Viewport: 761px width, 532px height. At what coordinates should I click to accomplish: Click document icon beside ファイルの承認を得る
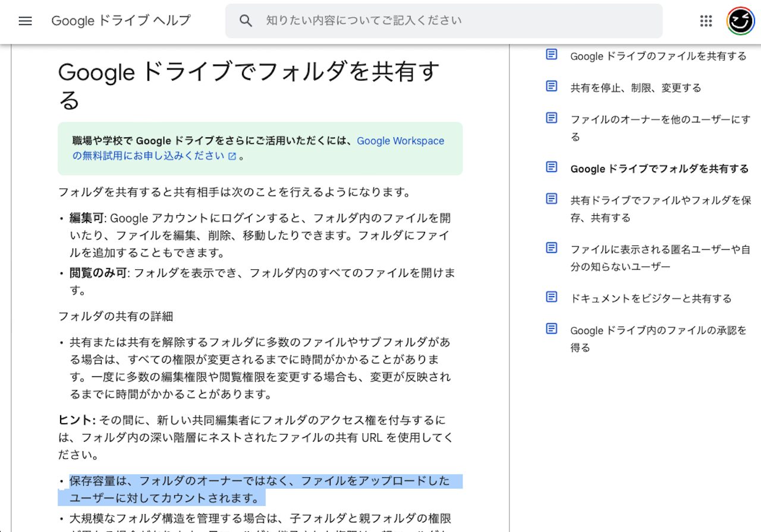[x=552, y=328]
